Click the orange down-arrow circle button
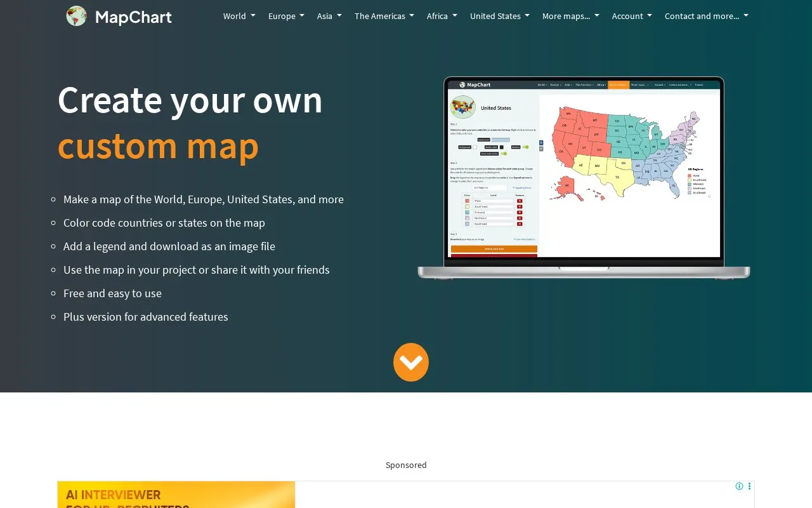The image size is (812, 508). click(411, 362)
